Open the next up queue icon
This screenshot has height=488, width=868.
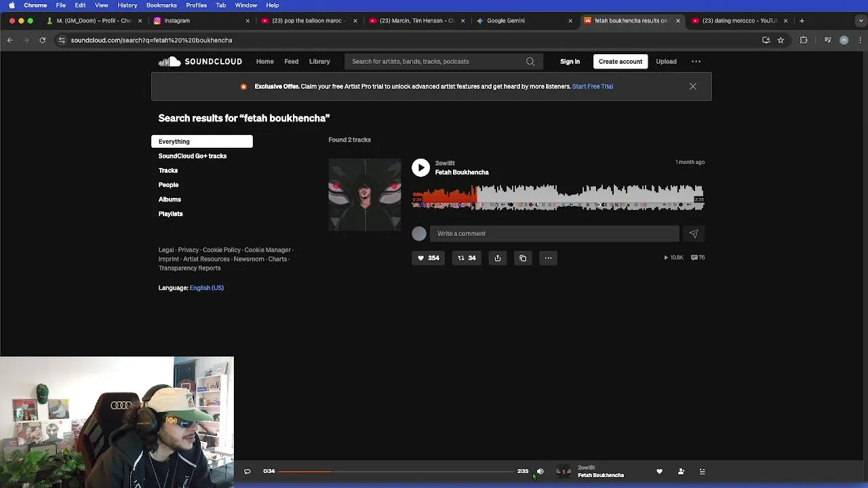click(702, 472)
